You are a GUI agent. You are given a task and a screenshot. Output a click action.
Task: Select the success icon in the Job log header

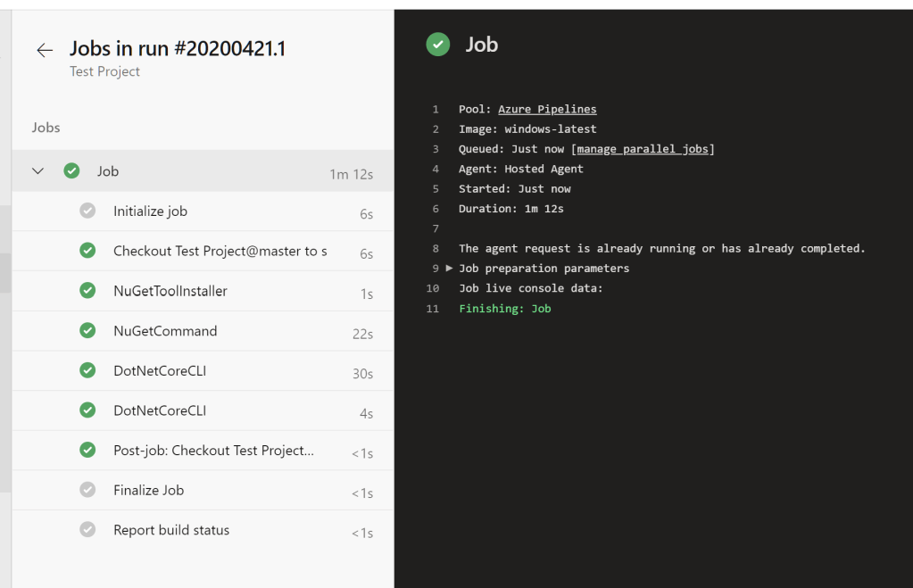click(x=437, y=44)
